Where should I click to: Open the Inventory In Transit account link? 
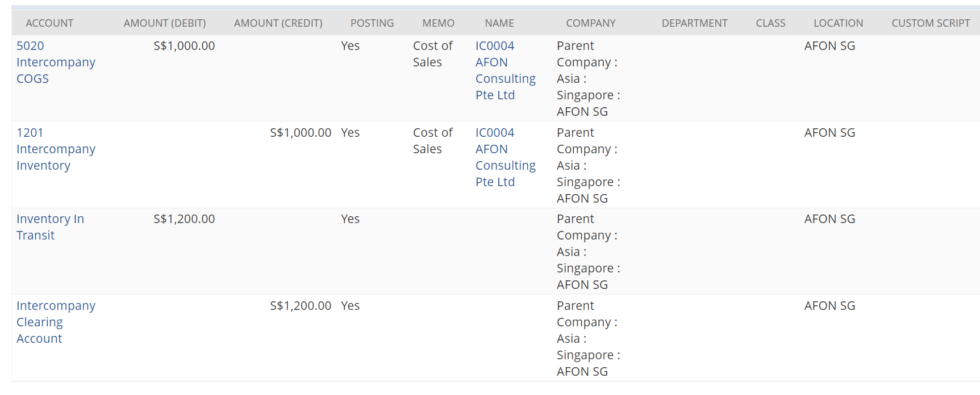pos(50,227)
